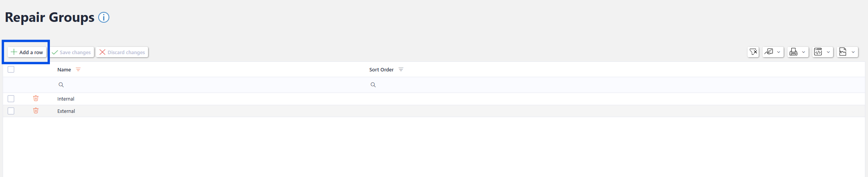Viewport: 868px width, 177px height.
Task: Toggle the select-all header checkbox
Action: (x=11, y=69)
